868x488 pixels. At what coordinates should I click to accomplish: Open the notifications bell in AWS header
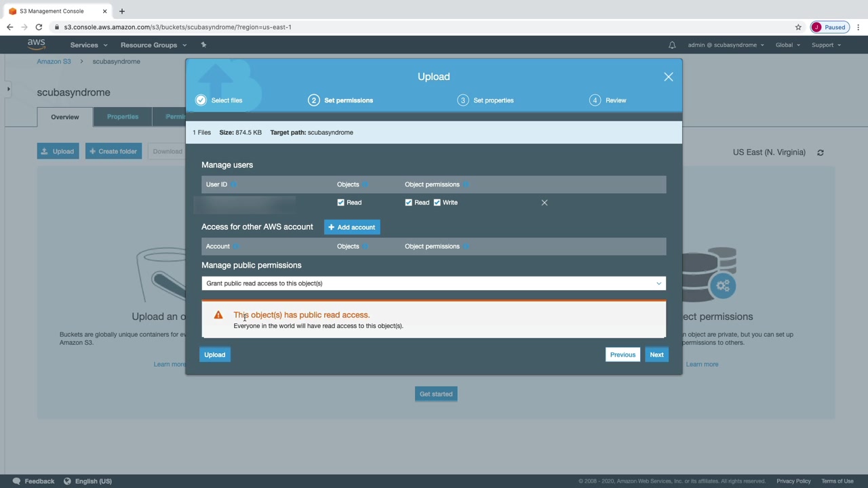click(672, 45)
